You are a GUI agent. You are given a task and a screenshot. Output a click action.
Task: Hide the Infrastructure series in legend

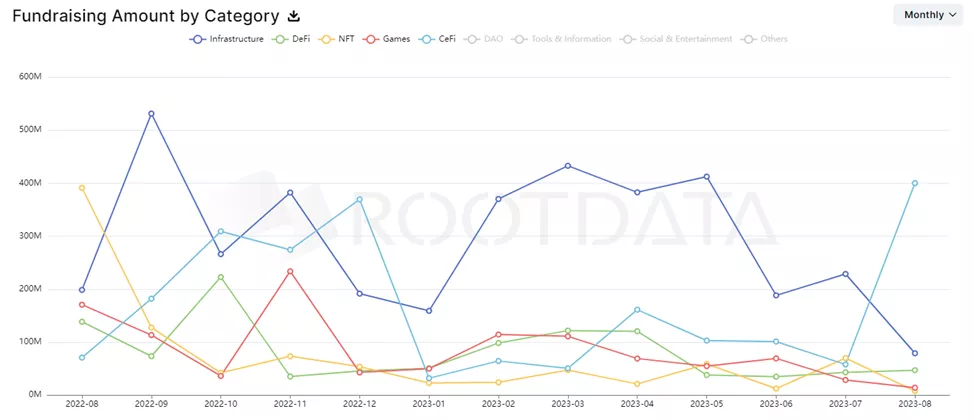click(x=228, y=39)
